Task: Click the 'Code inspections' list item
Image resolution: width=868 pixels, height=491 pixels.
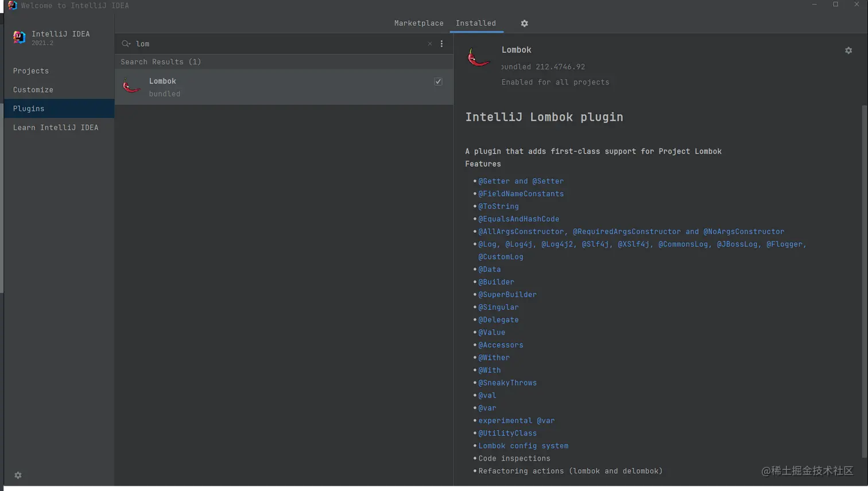Action: (x=514, y=459)
